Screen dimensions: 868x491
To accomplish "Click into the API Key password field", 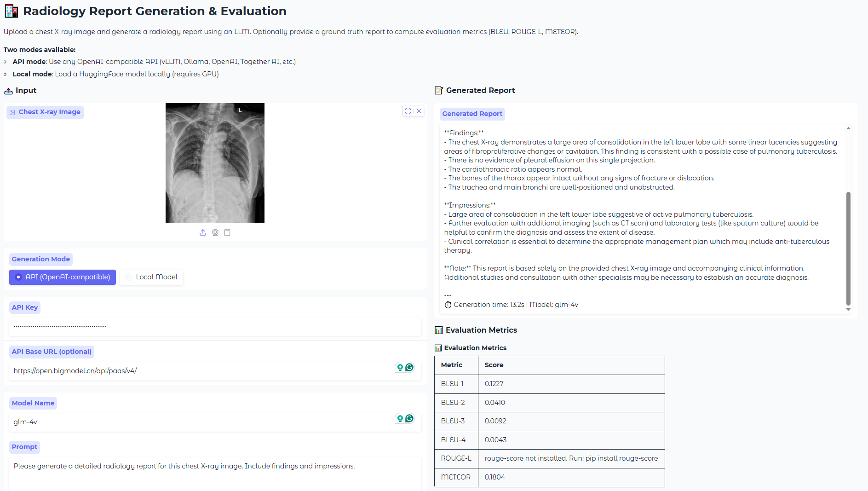I will coord(215,326).
